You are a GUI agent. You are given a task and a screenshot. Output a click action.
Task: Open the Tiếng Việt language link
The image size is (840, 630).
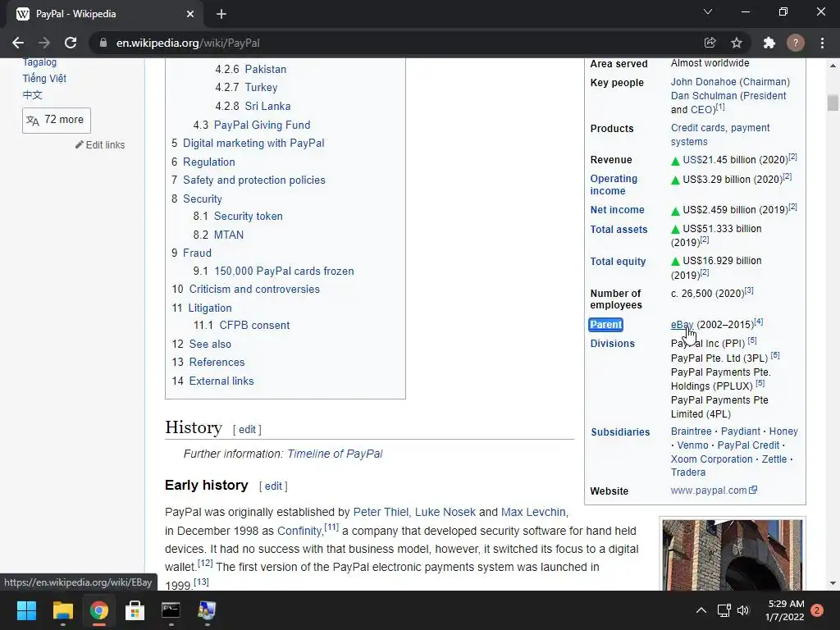pyautogui.click(x=44, y=78)
